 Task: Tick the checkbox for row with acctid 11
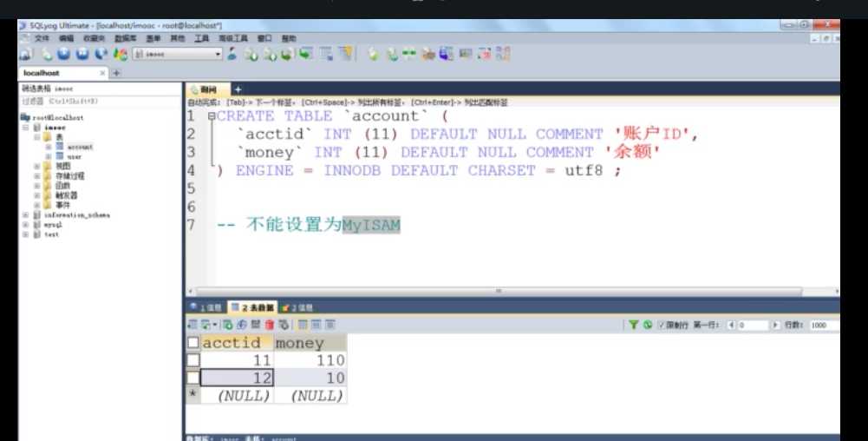193,360
